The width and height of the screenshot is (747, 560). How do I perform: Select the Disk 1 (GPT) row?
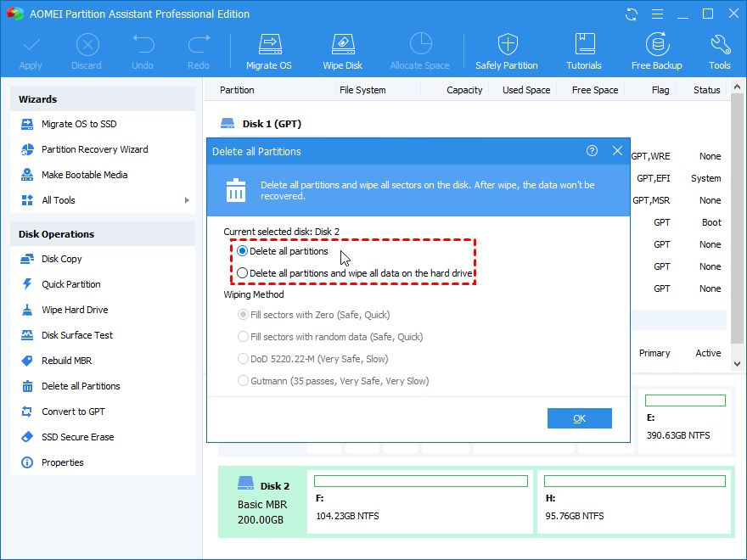[261, 124]
